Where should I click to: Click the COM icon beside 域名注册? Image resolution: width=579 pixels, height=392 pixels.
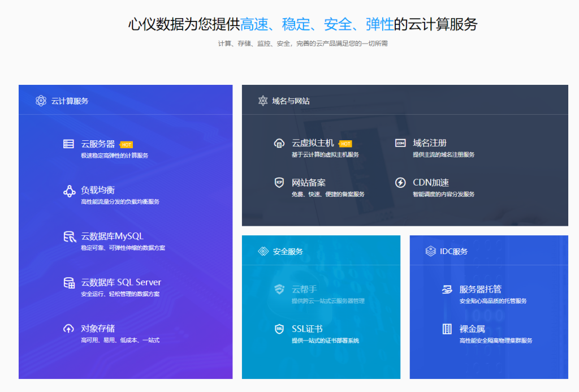point(400,143)
